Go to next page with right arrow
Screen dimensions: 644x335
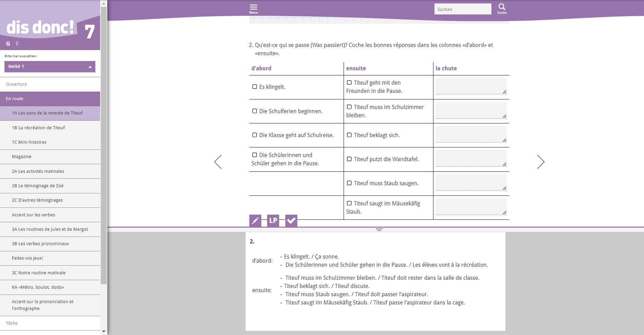point(540,162)
